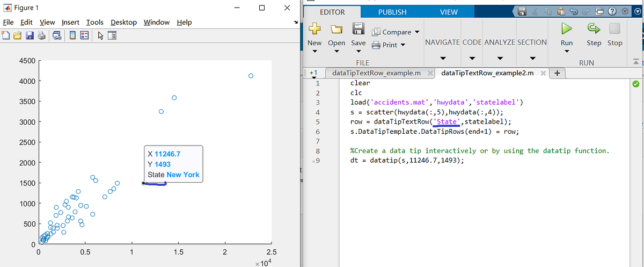Select dataTipTextRow_example.m file tab
The width and height of the screenshot is (644, 267).
[376, 73]
